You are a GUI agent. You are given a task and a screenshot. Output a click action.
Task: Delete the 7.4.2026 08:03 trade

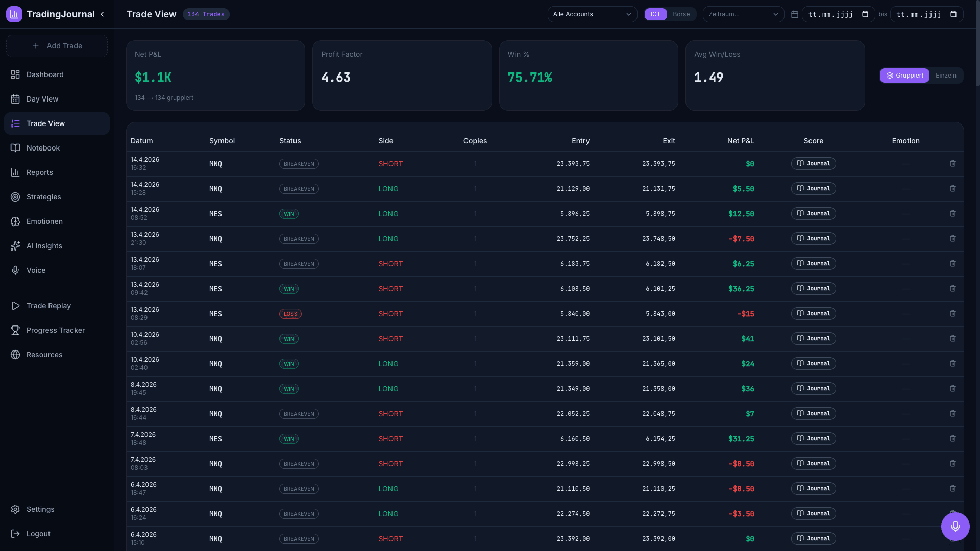tap(952, 464)
